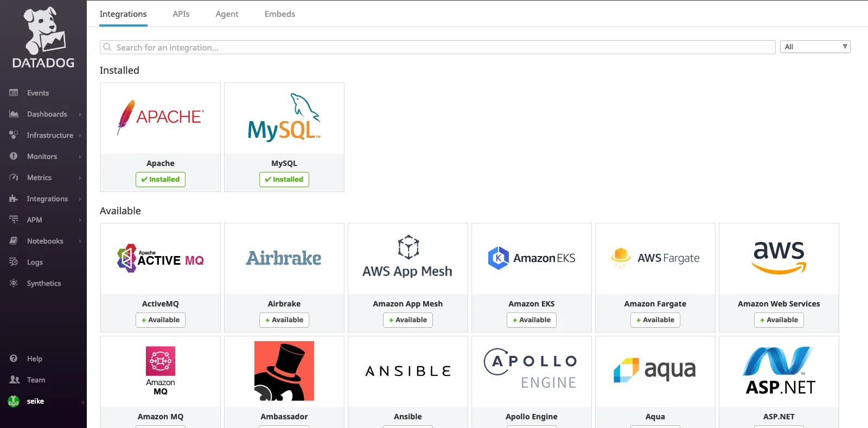The width and height of the screenshot is (868, 428).
Task: Open the Aqua logo tile
Action: (655, 372)
